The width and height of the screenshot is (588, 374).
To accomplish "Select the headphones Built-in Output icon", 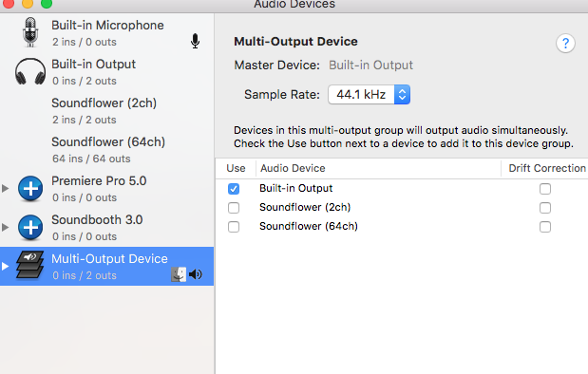I will click(x=30, y=71).
